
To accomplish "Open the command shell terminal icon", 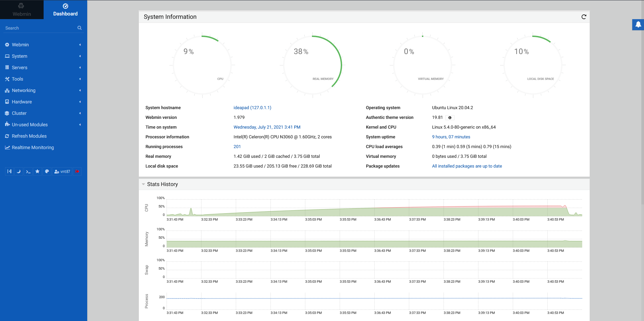I will pyautogui.click(x=28, y=172).
